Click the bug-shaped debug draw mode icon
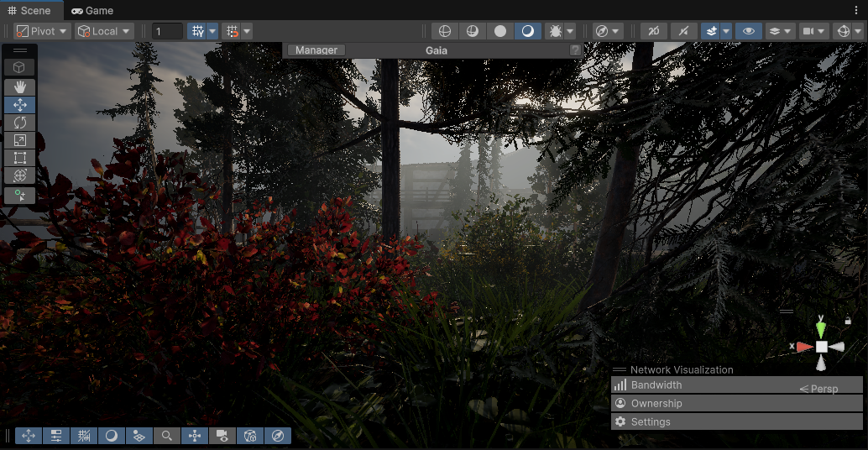The width and height of the screenshot is (868, 450). [555, 31]
